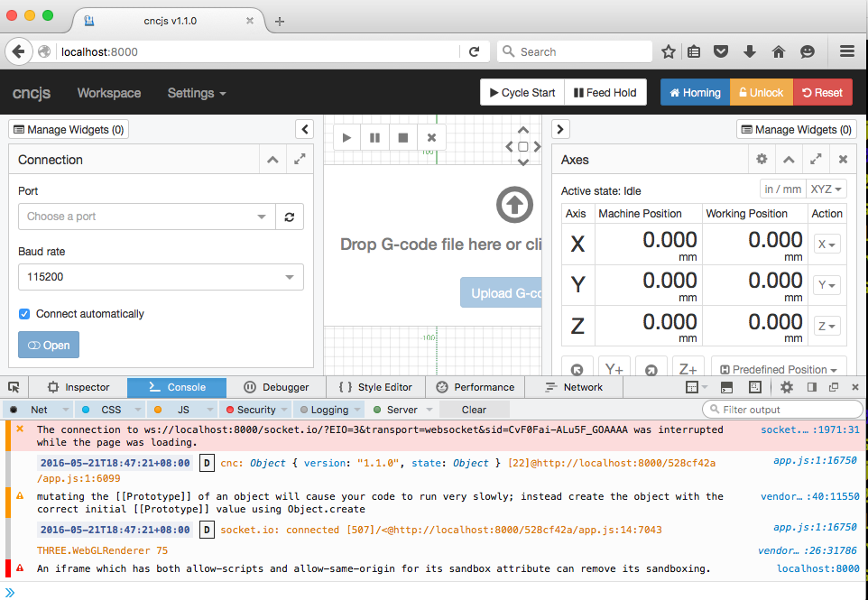Open the Workspace page
Screen dimensions: 868x600
coord(109,93)
